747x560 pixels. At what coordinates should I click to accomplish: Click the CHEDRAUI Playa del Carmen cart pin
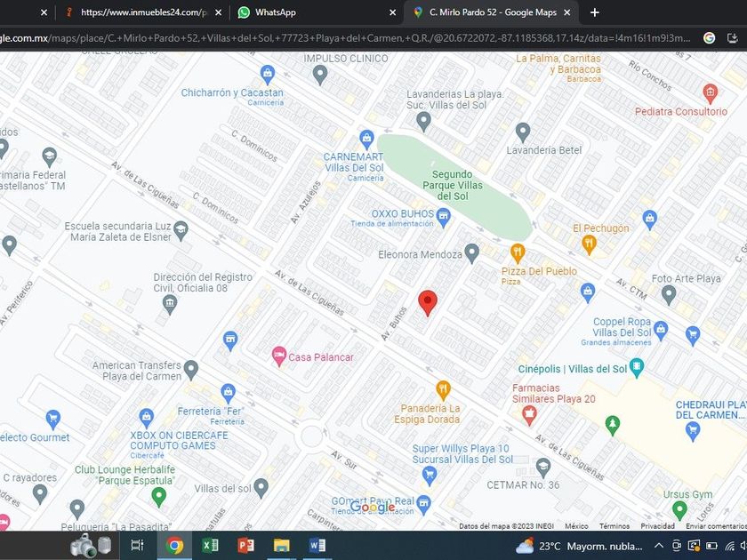[x=692, y=431]
